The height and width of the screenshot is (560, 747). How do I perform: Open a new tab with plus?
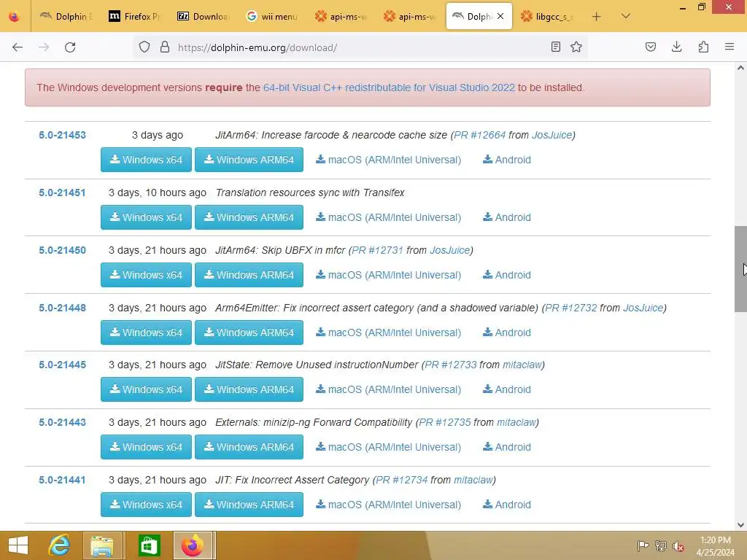(x=597, y=17)
